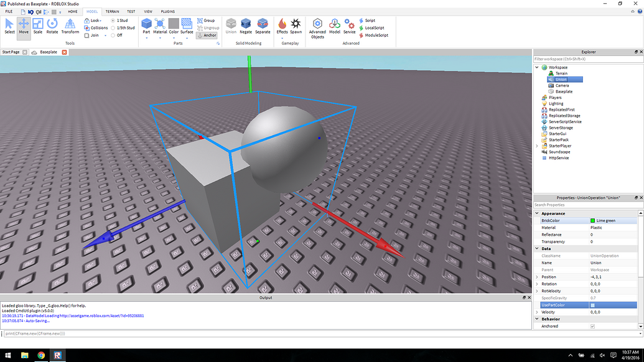The height and width of the screenshot is (362, 644).
Task: Open the Material picker
Action: (160, 26)
